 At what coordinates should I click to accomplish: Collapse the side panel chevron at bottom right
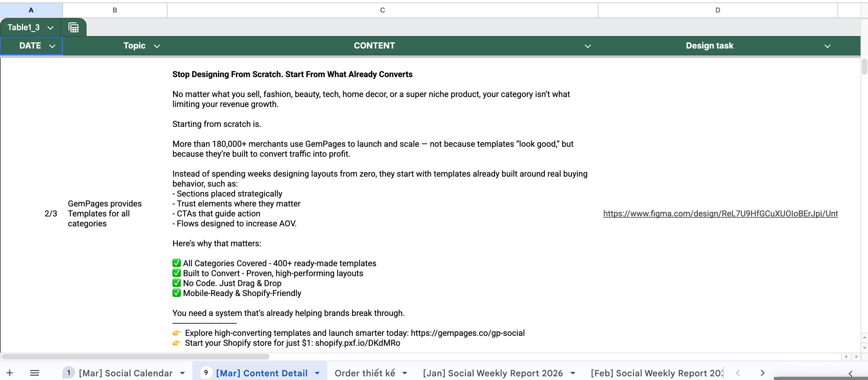pyautogui.click(x=850, y=373)
